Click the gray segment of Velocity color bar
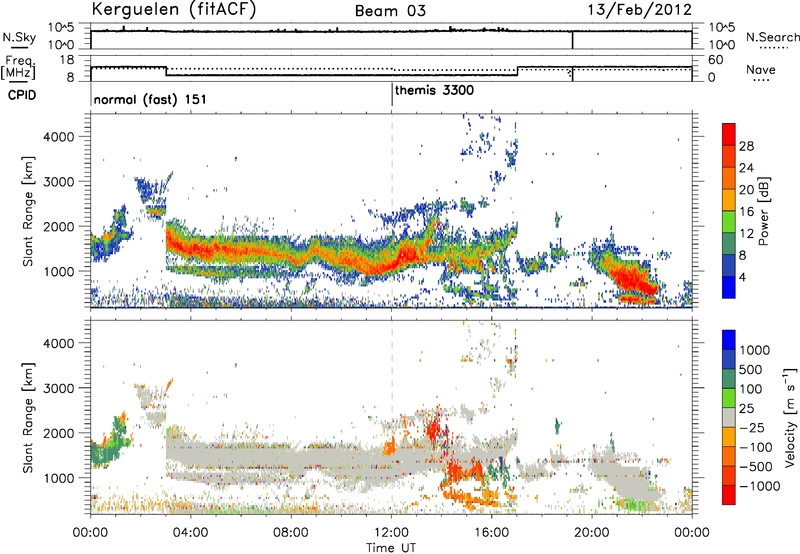800x554 pixels. (729, 418)
